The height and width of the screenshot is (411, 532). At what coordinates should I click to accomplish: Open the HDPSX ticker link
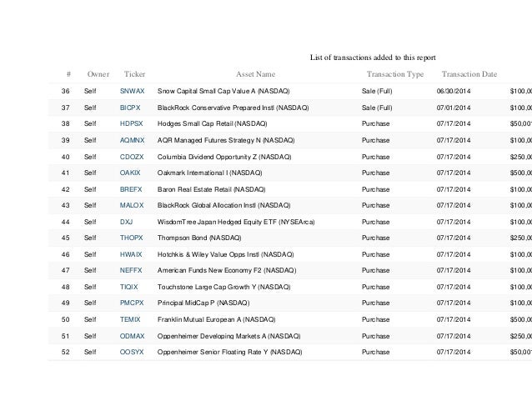(131, 123)
